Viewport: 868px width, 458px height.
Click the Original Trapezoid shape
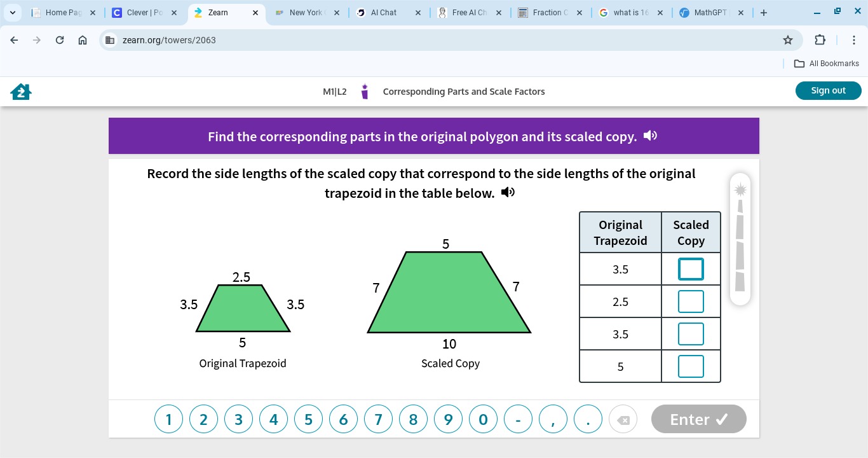pos(243,309)
